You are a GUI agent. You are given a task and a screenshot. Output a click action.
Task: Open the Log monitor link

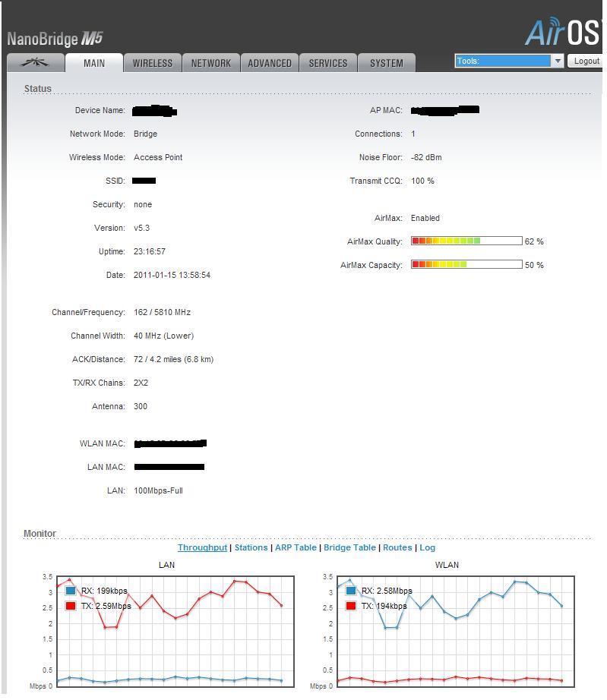tap(428, 547)
